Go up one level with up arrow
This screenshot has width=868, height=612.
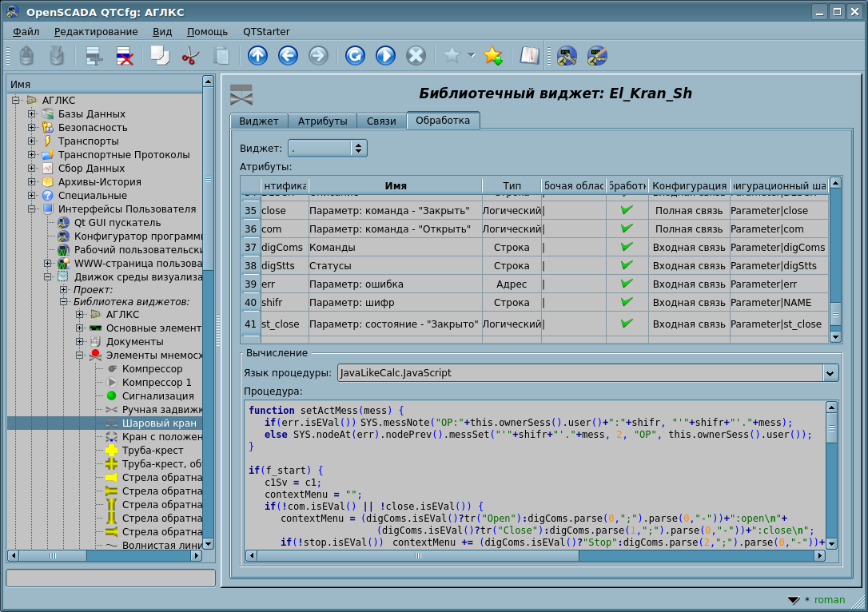257,56
